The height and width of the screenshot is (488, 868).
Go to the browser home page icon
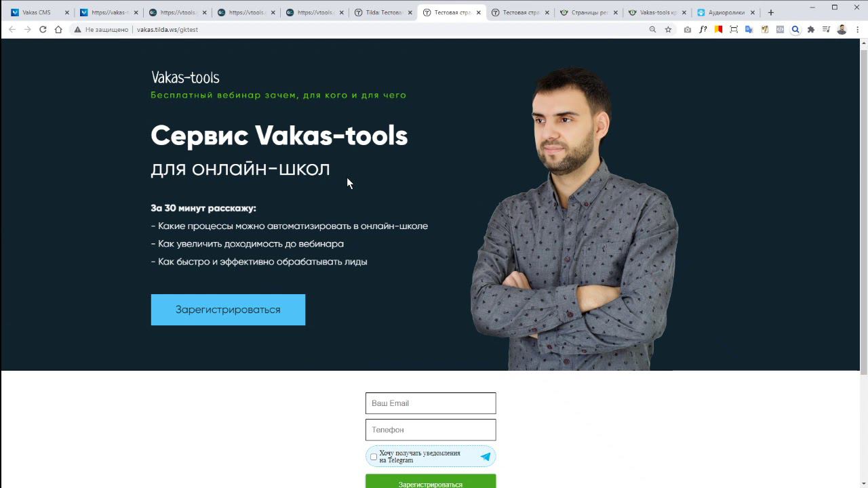[x=58, y=29]
